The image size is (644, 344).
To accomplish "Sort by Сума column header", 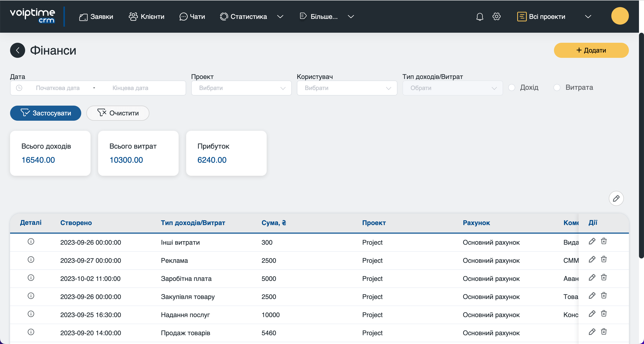I will [x=274, y=223].
